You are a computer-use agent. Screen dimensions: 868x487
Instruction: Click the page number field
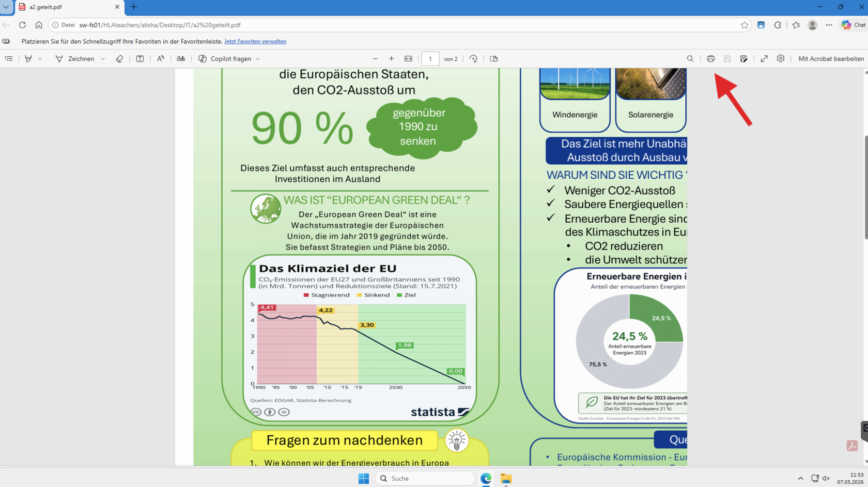(x=430, y=59)
